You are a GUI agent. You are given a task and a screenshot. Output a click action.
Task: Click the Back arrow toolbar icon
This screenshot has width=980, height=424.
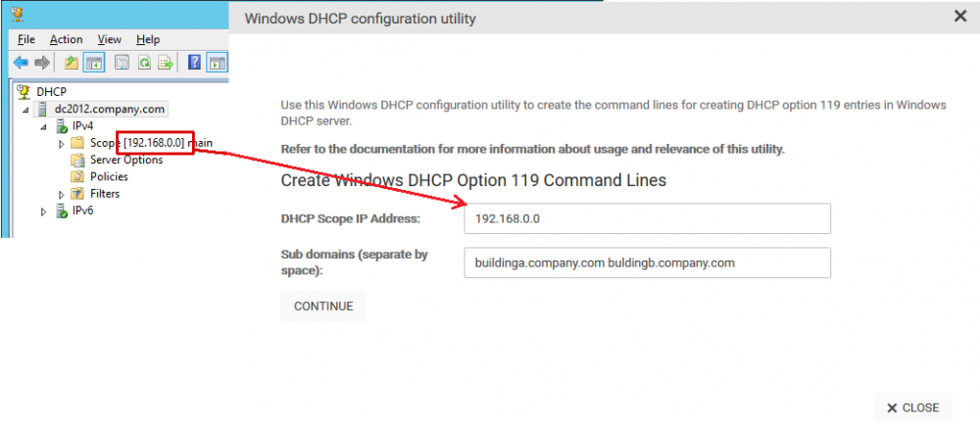(x=21, y=63)
